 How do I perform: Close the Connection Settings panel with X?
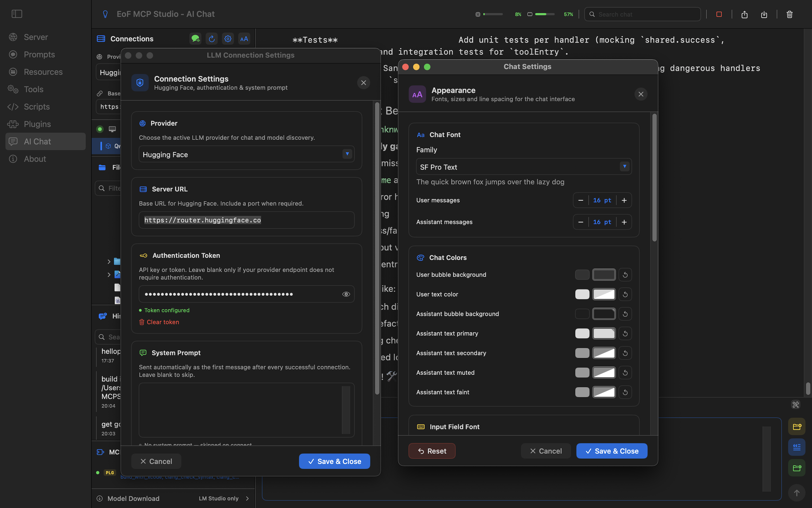pyautogui.click(x=363, y=83)
